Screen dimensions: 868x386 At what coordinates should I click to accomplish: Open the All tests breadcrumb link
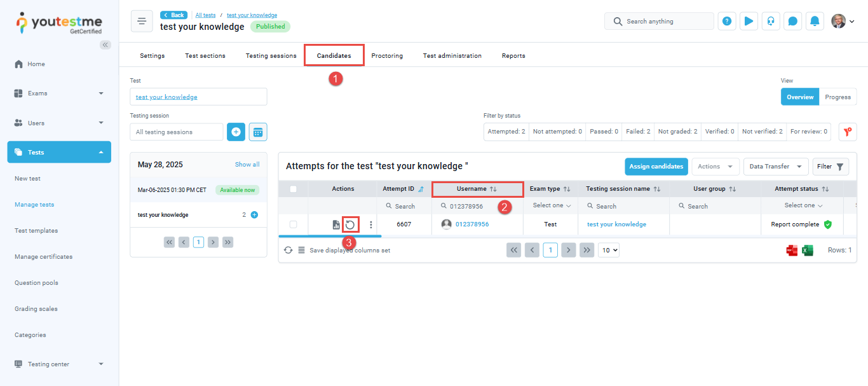(x=205, y=15)
